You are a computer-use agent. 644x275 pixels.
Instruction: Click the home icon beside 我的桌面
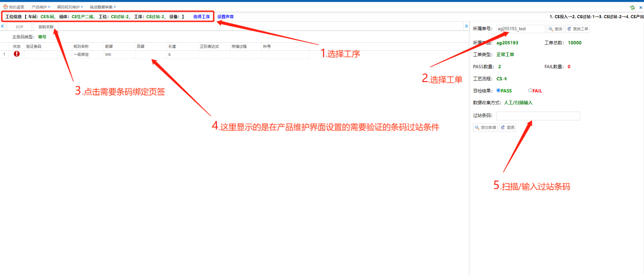pyautogui.click(x=5, y=7)
